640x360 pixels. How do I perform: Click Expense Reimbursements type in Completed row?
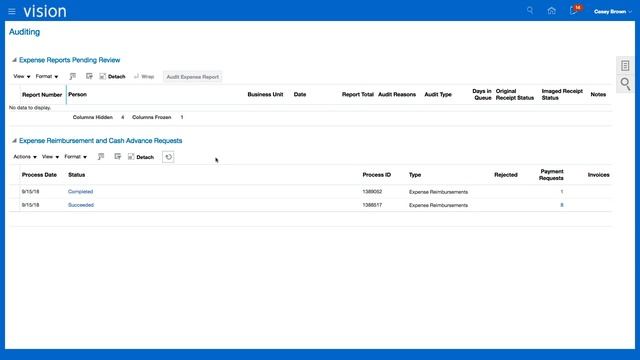[x=438, y=192]
